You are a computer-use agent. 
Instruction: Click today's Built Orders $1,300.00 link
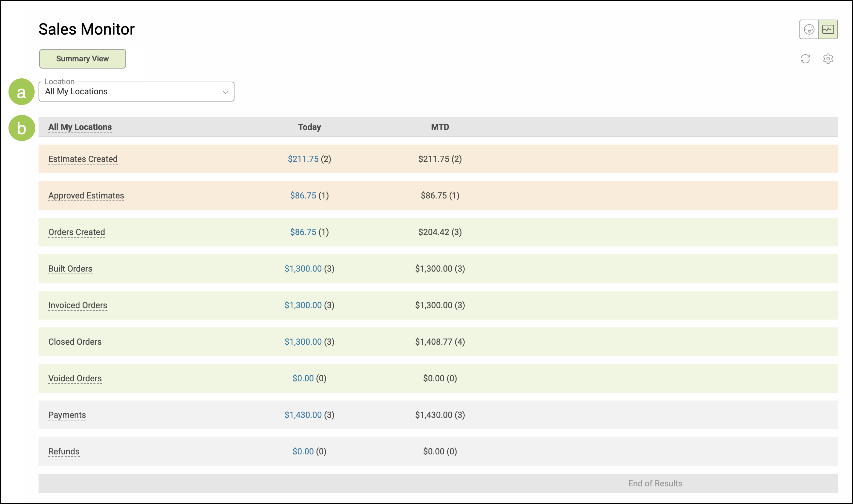pyautogui.click(x=303, y=269)
